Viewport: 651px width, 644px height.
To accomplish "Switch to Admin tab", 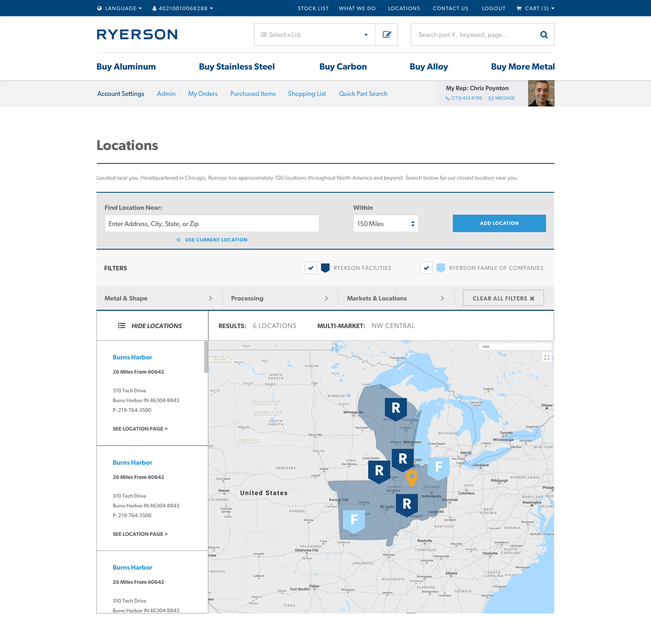I will tap(166, 94).
